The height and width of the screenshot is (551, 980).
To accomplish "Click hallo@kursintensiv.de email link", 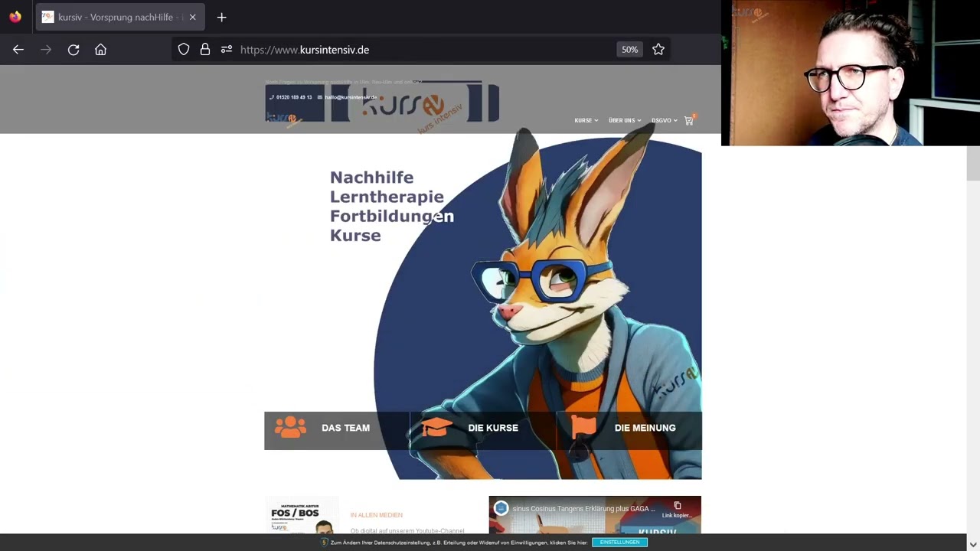I will [x=351, y=97].
